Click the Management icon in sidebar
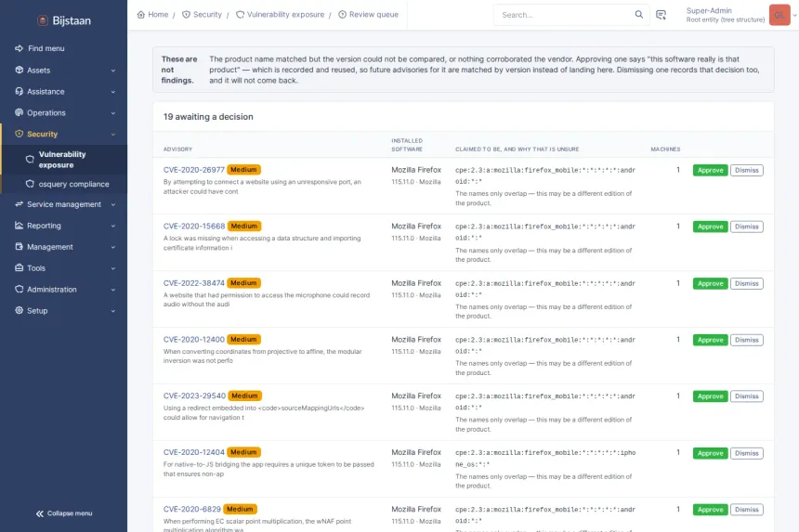This screenshot has height=532, width=799. (19, 246)
